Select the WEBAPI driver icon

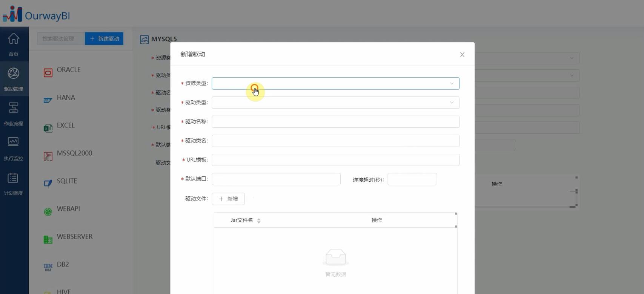[x=48, y=212]
